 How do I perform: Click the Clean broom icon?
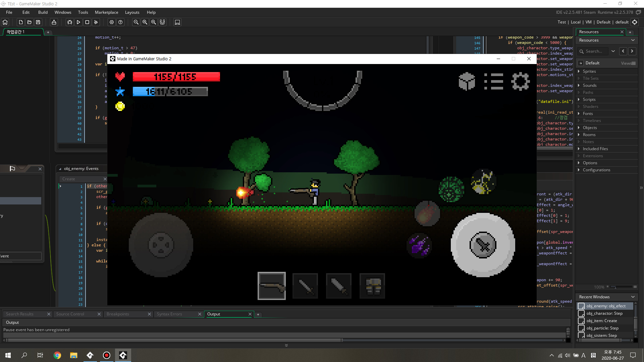tap(96, 22)
